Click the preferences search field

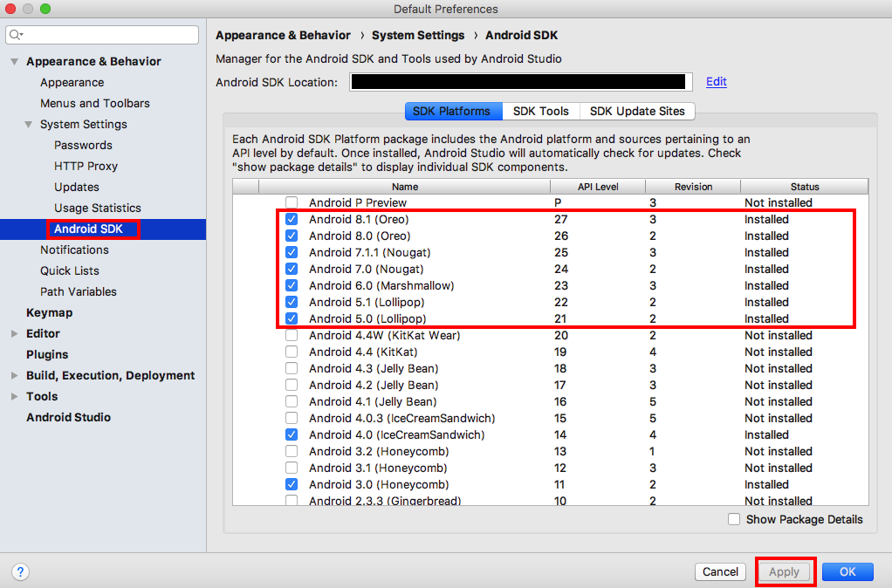pyautogui.click(x=102, y=35)
